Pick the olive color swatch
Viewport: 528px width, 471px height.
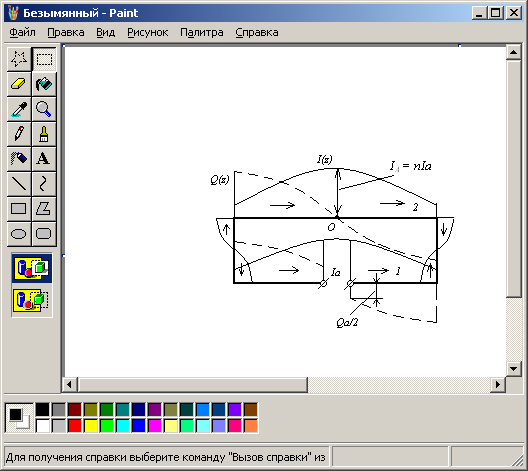[91, 410]
